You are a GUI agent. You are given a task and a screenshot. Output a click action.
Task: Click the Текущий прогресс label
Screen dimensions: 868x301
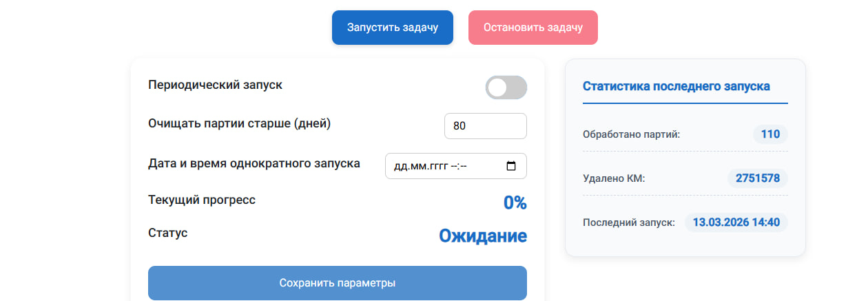pos(202,200)
